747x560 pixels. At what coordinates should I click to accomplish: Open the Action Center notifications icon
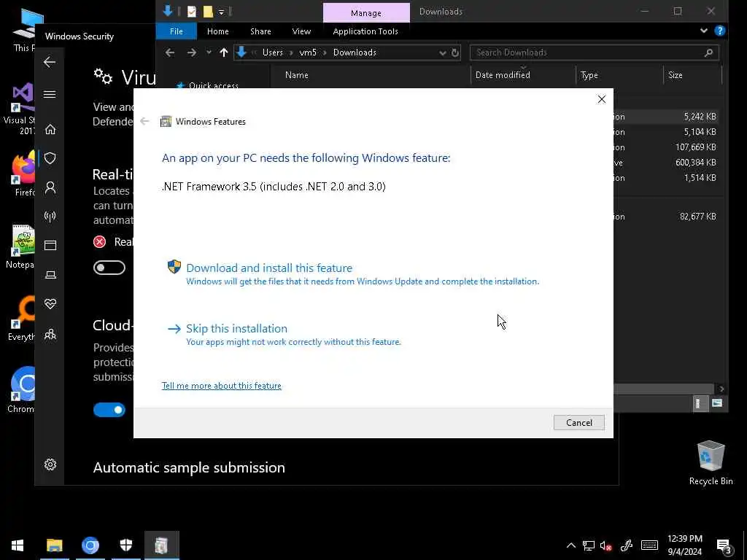[x=724, y=545]
